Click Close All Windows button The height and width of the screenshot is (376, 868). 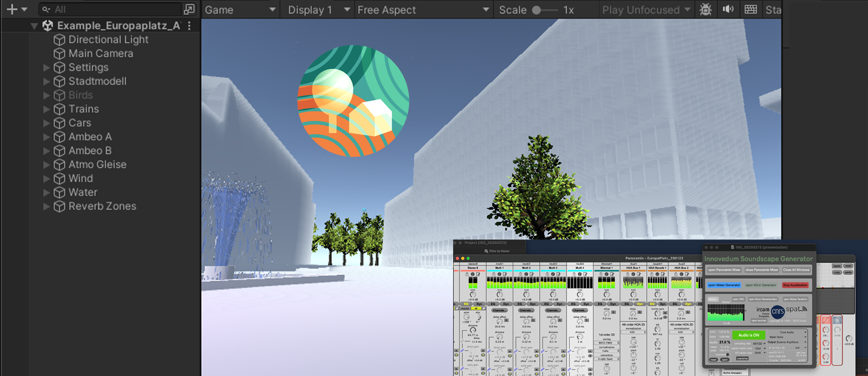796,270
